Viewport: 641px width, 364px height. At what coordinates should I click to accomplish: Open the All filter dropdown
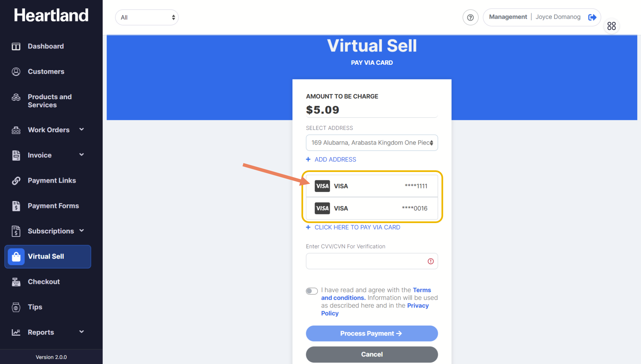[147, 17]
